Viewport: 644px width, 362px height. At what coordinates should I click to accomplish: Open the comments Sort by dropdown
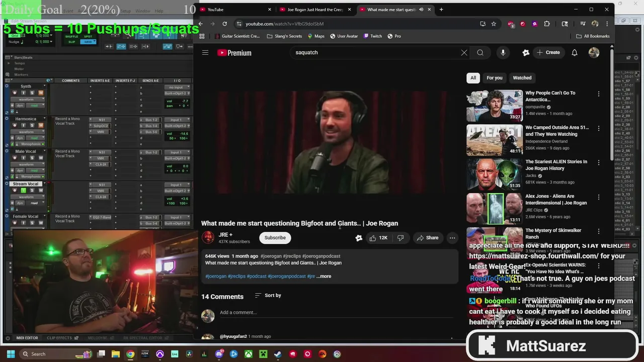[x=268, y=296]
